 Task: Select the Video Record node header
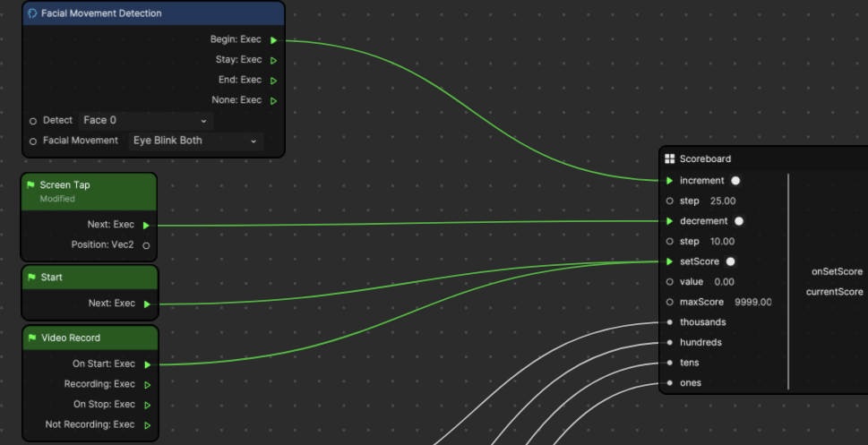pos(90,338)
